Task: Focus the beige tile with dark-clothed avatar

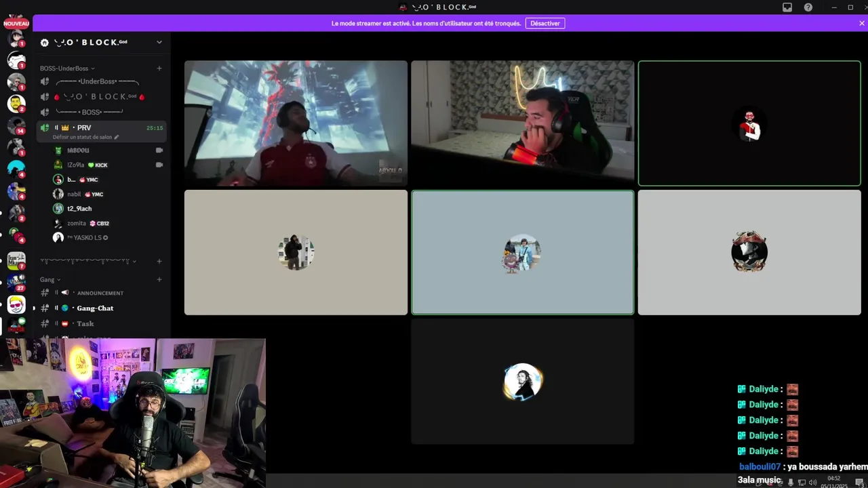Action: (296, 252)
